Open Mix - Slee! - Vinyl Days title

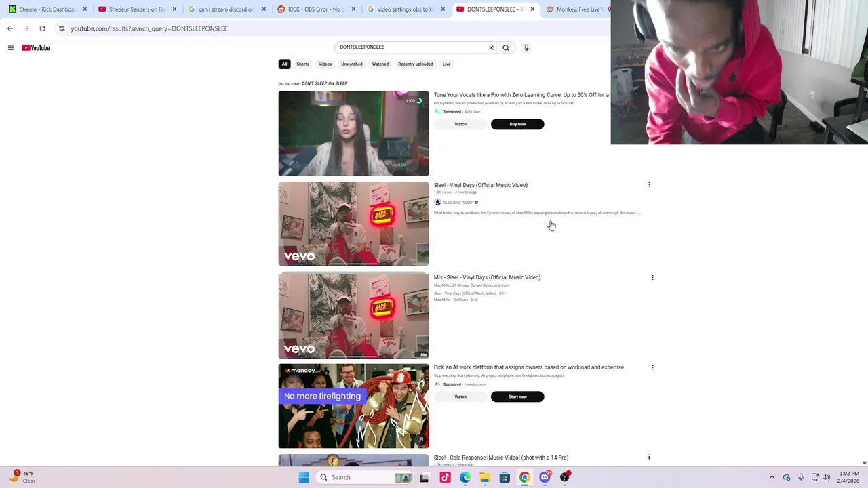point(487,277)
